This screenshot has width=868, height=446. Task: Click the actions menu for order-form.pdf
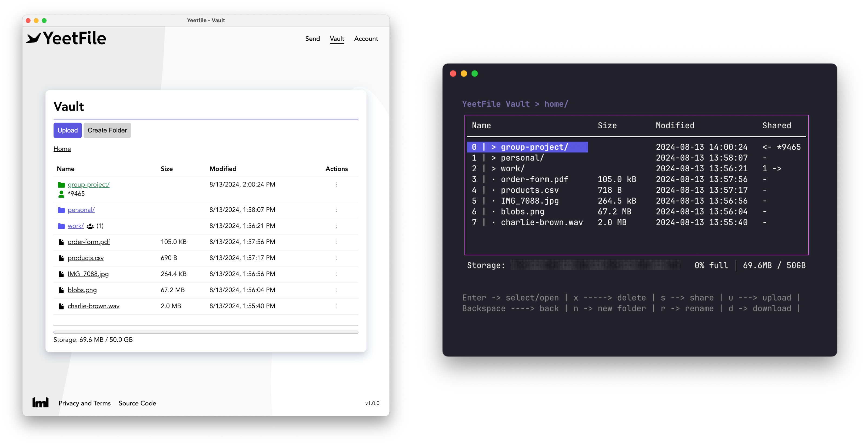[337, 241]
